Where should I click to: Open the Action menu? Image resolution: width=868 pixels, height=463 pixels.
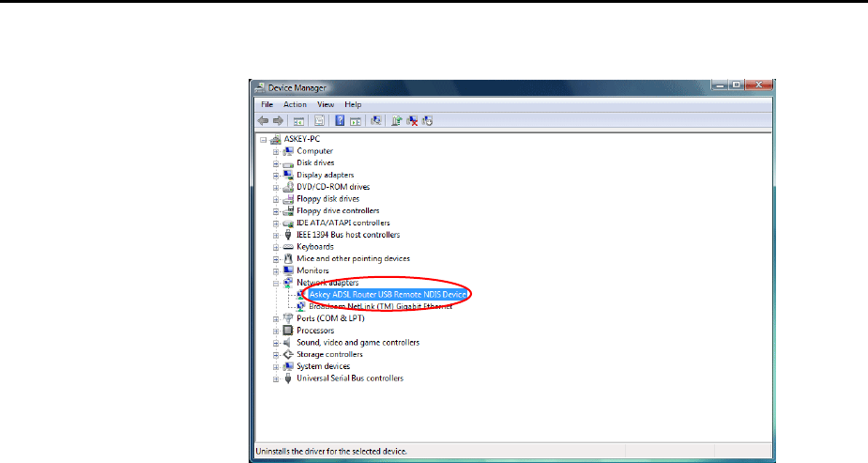pos(295,104)
